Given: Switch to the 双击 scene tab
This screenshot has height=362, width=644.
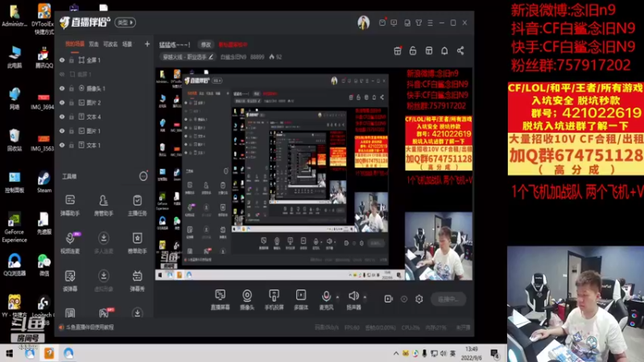Looking at the screenshot, I should point(93,44).
